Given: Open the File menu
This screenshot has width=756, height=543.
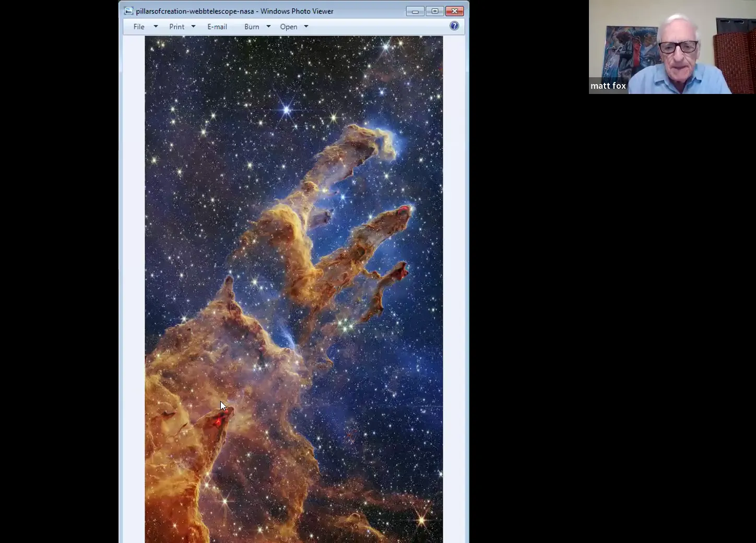Looking at the screenshot, I should pos(139,27).
